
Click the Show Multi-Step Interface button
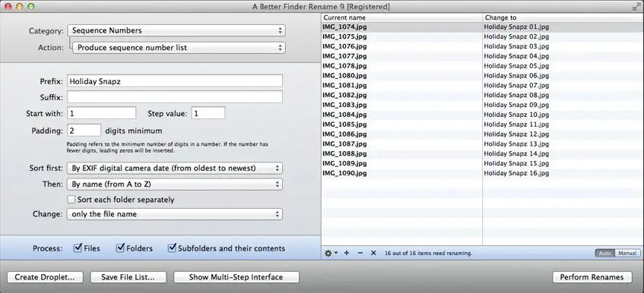point(236,277)
